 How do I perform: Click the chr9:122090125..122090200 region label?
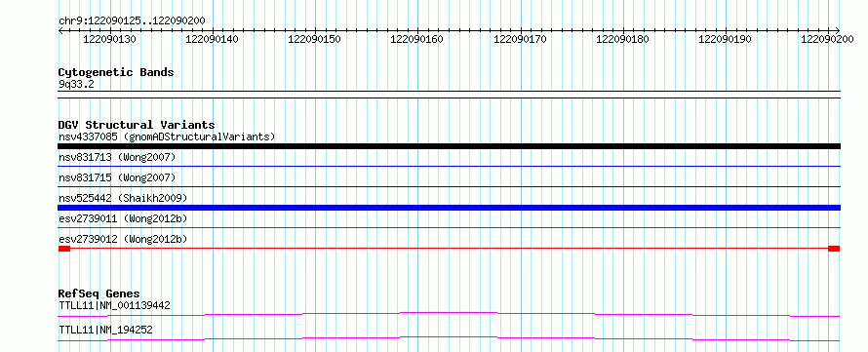coord(132,20)
